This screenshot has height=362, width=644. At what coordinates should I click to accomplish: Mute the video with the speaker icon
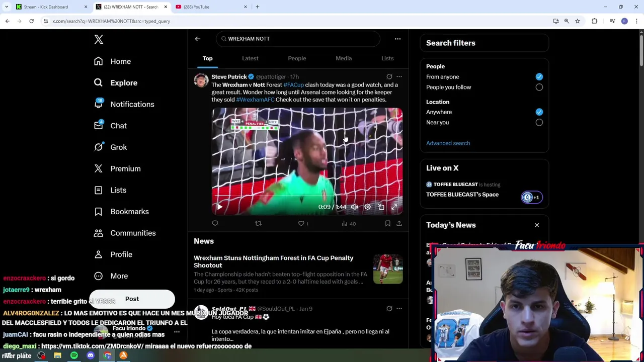354,207
